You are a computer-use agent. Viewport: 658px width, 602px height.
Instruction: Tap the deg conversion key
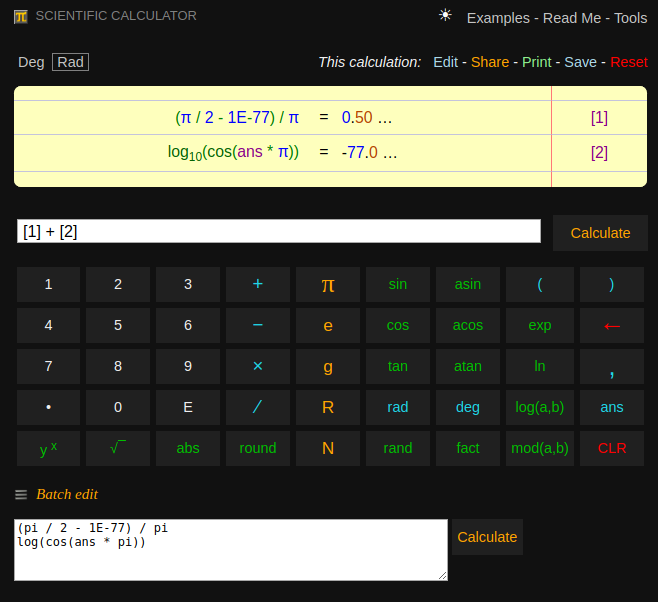[x=467, y=407]
